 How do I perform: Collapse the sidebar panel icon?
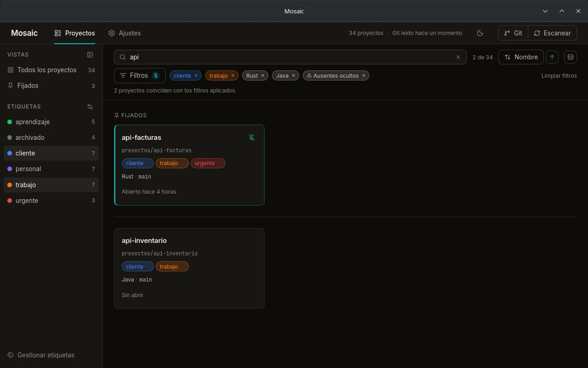[x=90, y=55]
